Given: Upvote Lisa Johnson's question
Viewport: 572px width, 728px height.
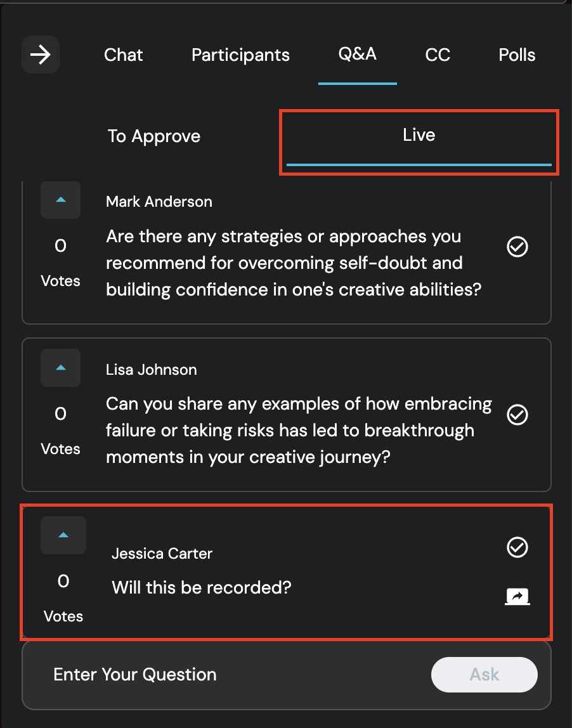Looking at the screenshot, I should pos(61,368).
